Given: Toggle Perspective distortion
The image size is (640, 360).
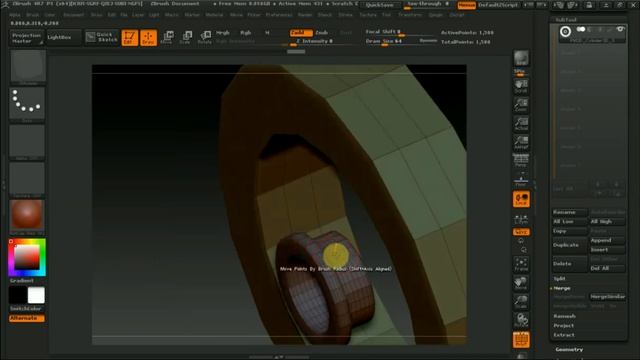Looking at the screenshot, I should (521, 161).
